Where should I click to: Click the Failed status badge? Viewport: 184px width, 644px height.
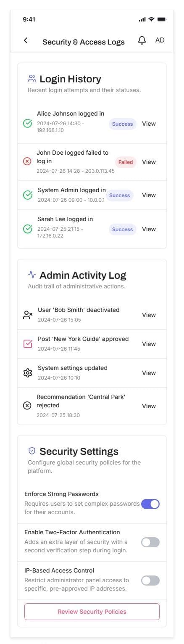[126, 162]
